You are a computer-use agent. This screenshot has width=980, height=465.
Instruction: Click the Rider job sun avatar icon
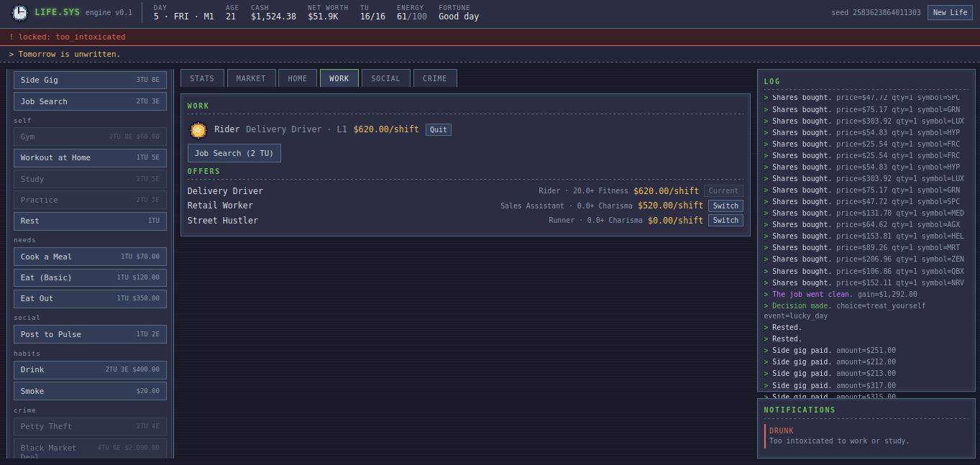click(198, 130)
